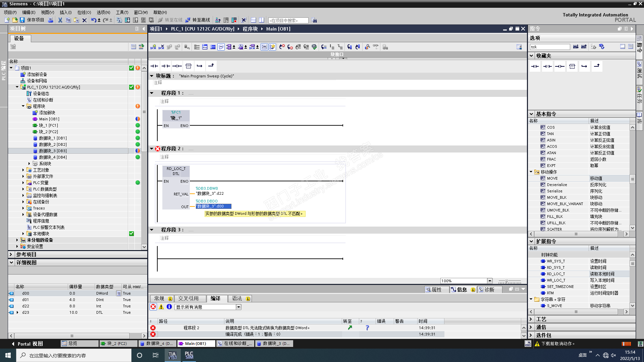Image resolution: width=644 pixels, height=362 pixels.
Task: Insert a normally open contact instruction
Action: click(x=154, y=66)
